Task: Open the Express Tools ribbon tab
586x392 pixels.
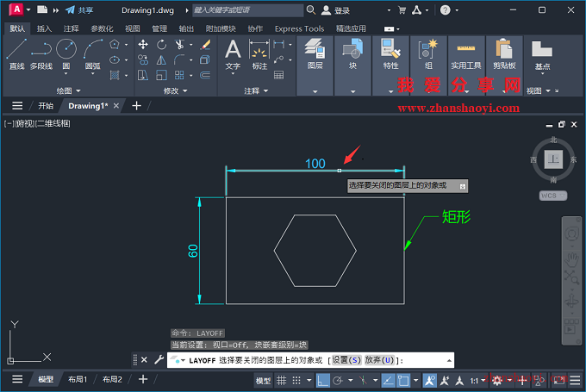Action: click(x=299, y=28)
